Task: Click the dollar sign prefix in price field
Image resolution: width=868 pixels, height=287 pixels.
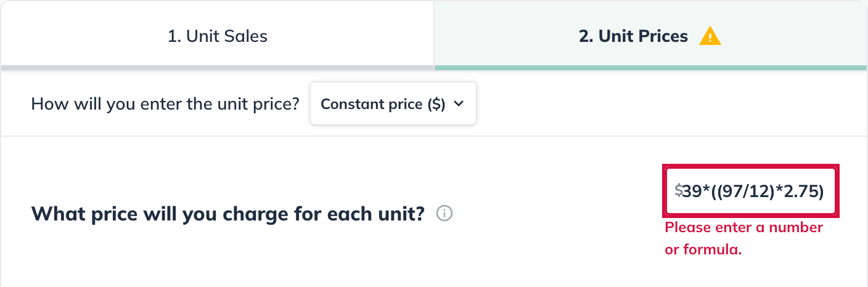Action: [679, 191]
